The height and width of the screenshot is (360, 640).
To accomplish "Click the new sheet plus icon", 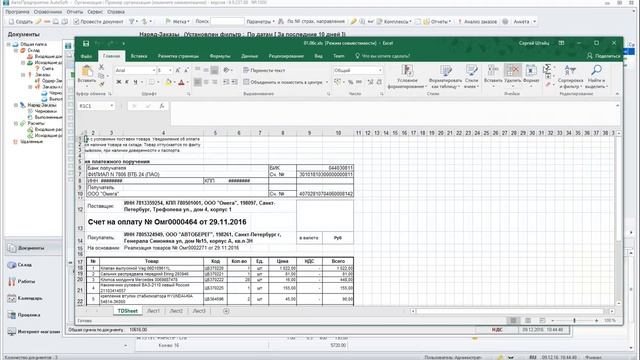I will point(226,311).
